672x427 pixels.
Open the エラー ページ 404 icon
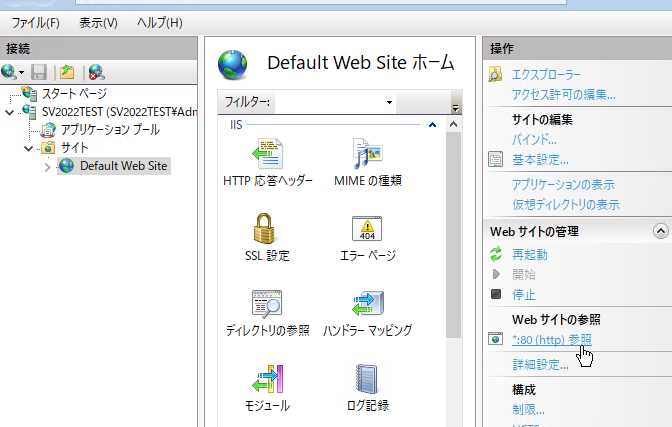[x=367, y=229]
